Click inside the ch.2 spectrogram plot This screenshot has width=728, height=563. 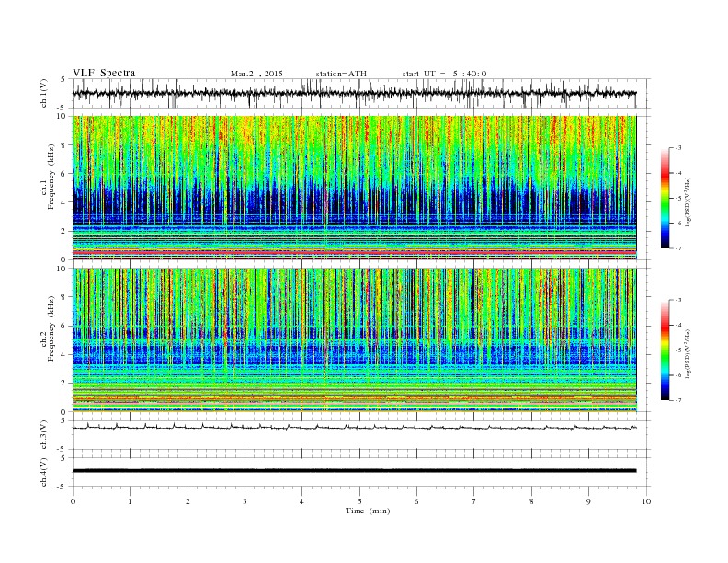tap(354, 339)
